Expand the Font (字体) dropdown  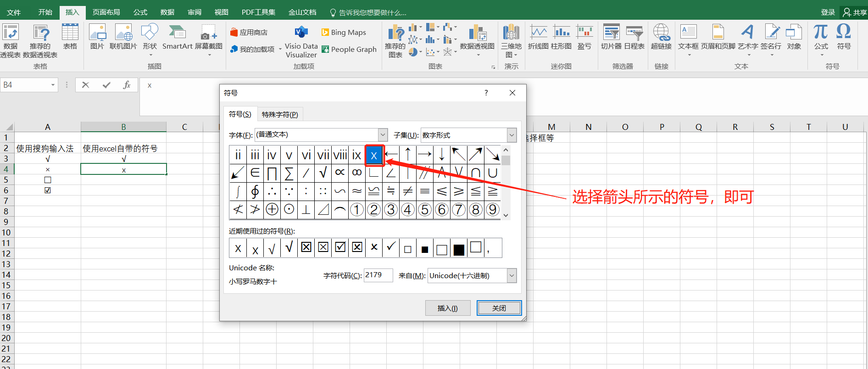383,135
